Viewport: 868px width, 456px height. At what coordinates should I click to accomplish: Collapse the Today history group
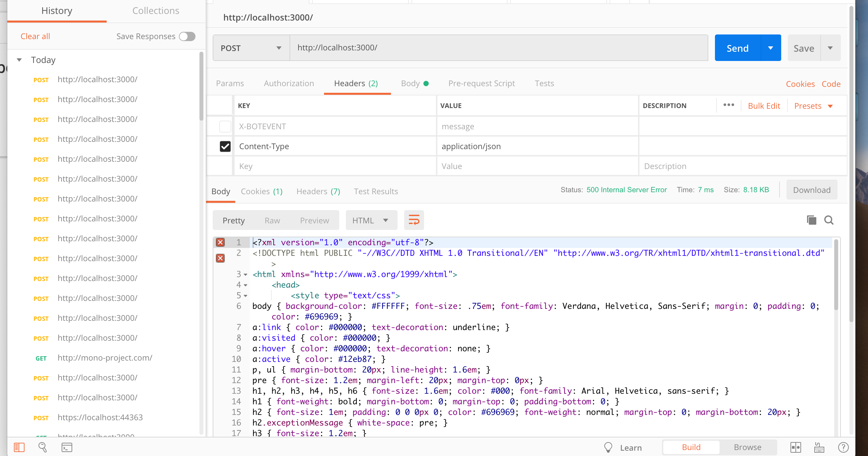(x=19, y=60)
